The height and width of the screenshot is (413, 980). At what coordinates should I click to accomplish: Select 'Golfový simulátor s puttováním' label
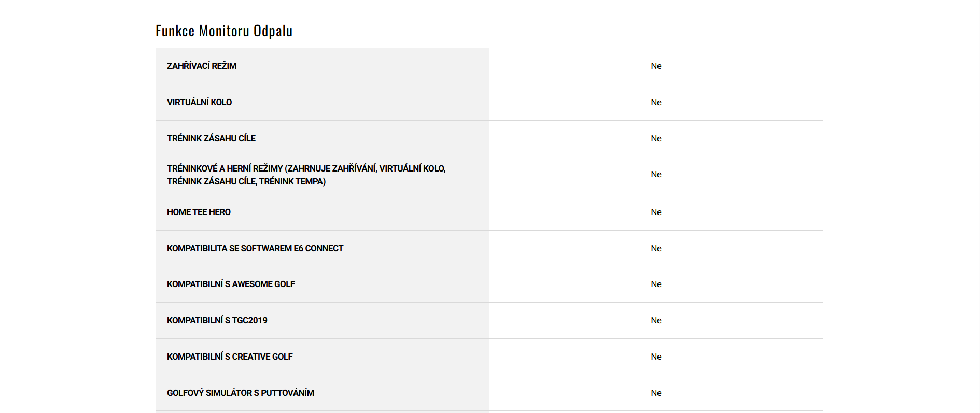240,393
